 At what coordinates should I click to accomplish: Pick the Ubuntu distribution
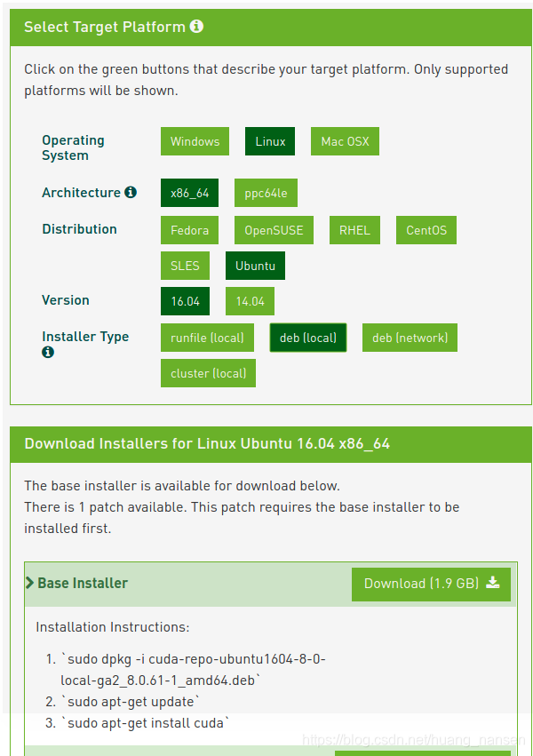[x=255, y=266]
